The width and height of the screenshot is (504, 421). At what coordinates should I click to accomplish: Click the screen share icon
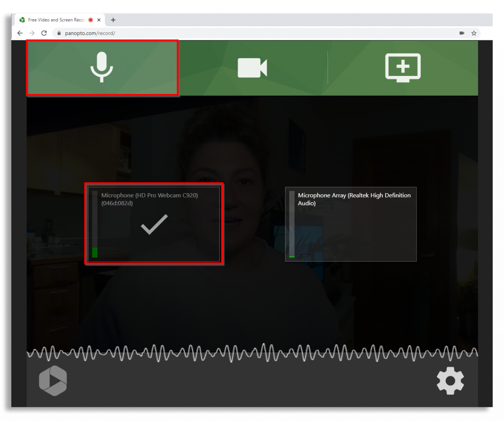click(x=402, y=67)
